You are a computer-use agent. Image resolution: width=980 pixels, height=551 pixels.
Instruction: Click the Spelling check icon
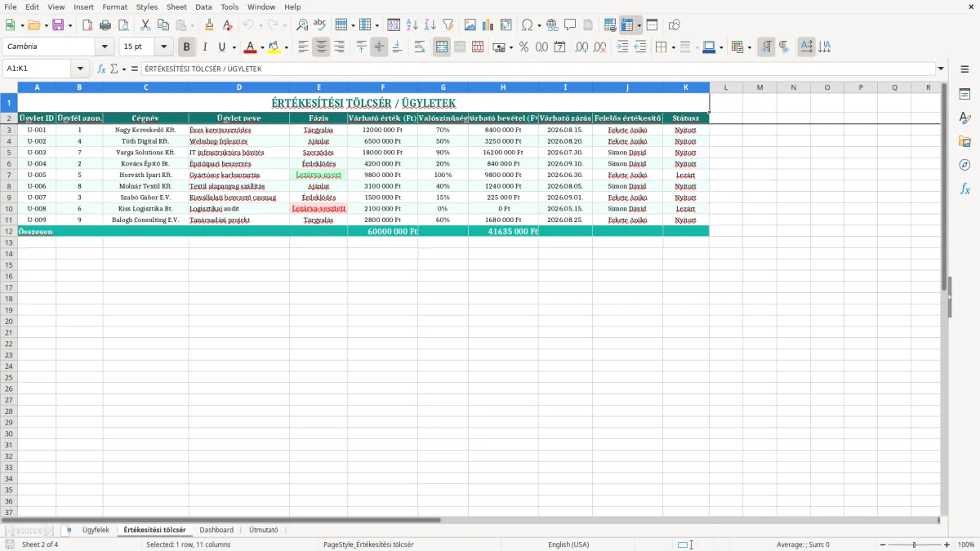tap(319, 25)
